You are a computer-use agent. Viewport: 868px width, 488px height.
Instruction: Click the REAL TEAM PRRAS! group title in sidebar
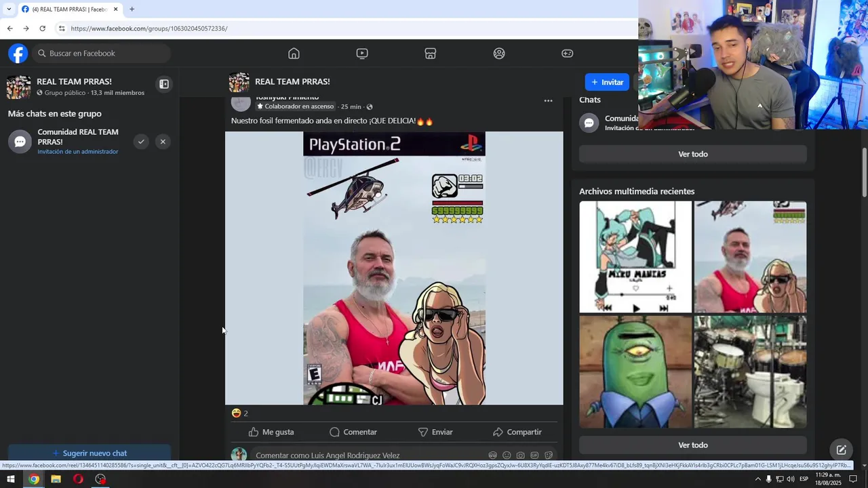74,81
